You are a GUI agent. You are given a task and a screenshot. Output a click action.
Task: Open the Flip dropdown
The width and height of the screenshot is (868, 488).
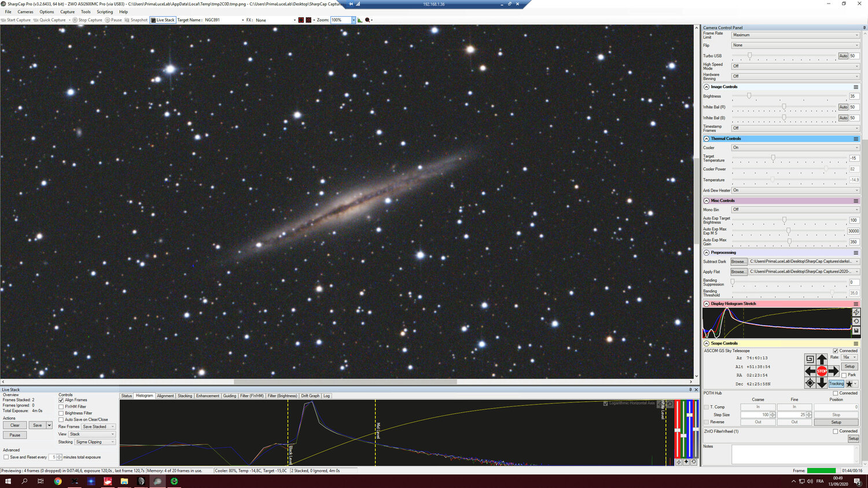[796, 45]
